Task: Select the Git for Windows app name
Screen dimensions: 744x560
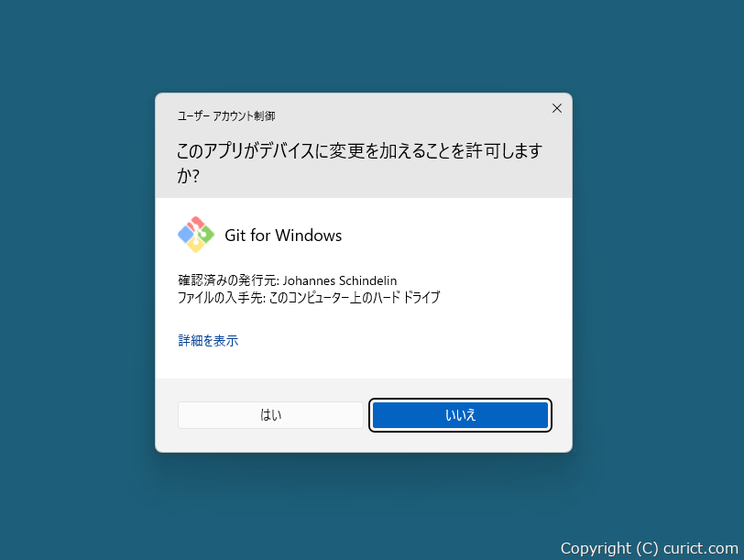Action: pos(283,236)
